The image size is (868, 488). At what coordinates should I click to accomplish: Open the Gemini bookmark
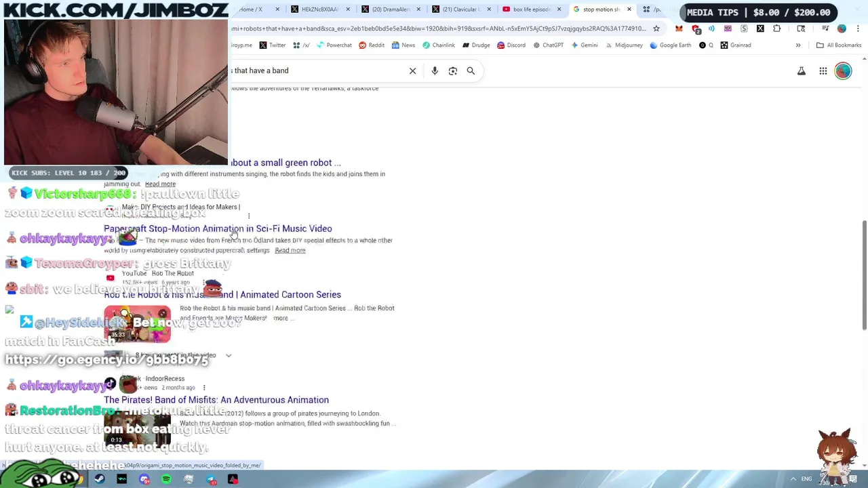[x=584, y=45]
